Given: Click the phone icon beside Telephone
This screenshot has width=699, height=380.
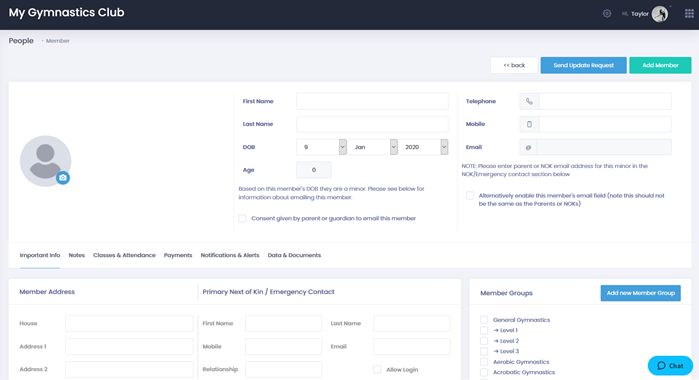Looking at the screenshot, I should (529, 101).
